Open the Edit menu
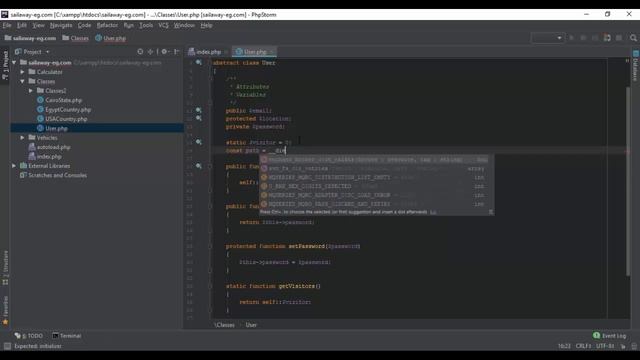Screen dimensions: 640x360 click(x=22, y=25)
